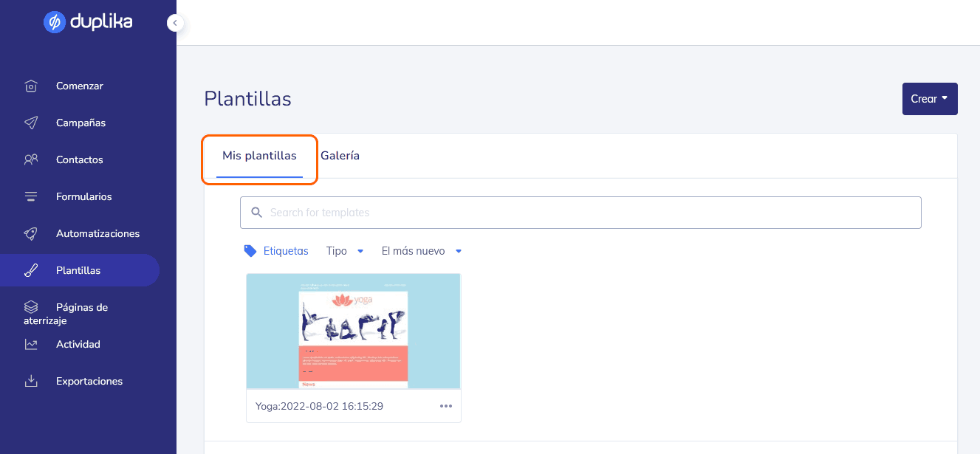980x454 pixels.
Task: Expand the Tipo filter dropdown
Action: point(345,251)
